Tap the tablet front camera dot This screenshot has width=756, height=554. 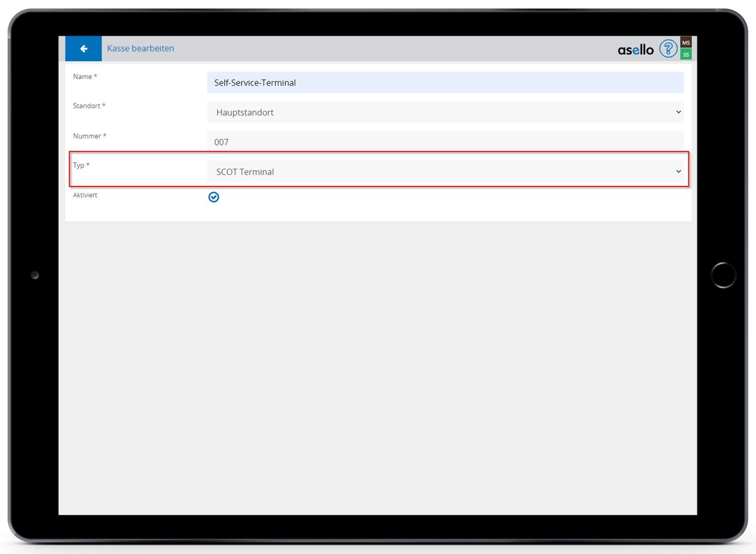35,275
